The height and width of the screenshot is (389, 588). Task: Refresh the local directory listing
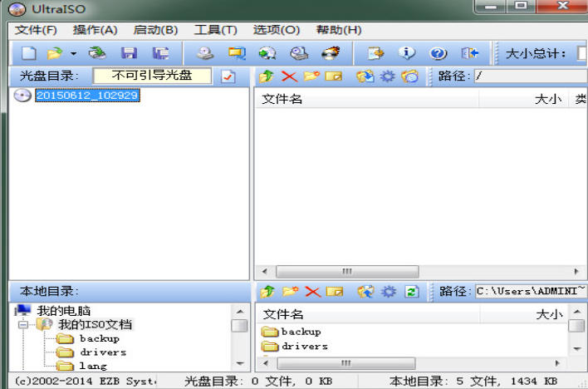[x=411, y=292]
